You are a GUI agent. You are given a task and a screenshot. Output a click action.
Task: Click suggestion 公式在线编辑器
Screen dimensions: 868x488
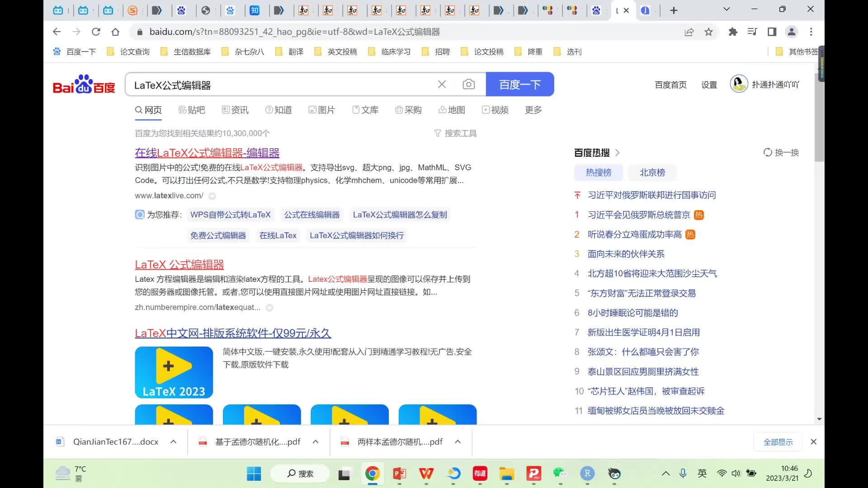point(311,215)
